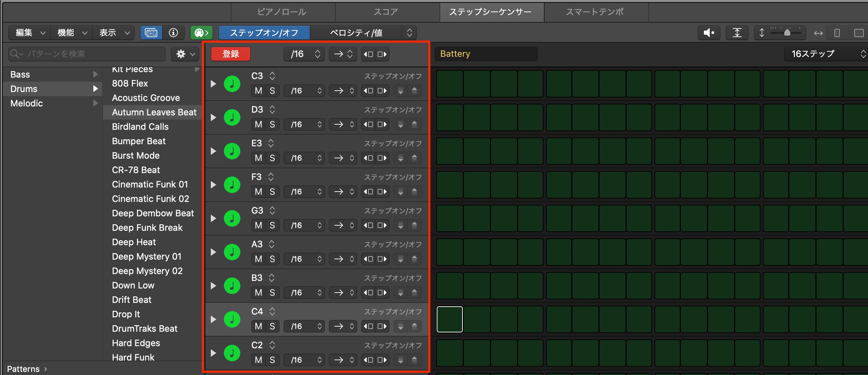The image size is (868, 375).
Task: Shift E3 row steps right
Action: (382, 158)
